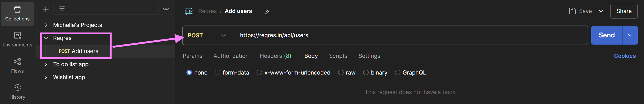Open the Flows sidebar panel
The image size is (644, 104).
coord(17,66)
